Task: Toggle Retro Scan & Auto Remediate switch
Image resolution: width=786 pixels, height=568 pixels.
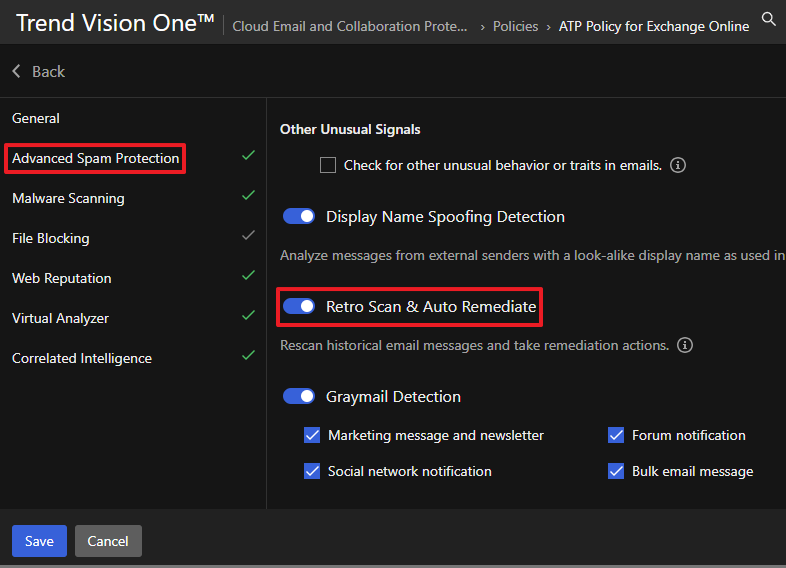Action: coord(299,307)
